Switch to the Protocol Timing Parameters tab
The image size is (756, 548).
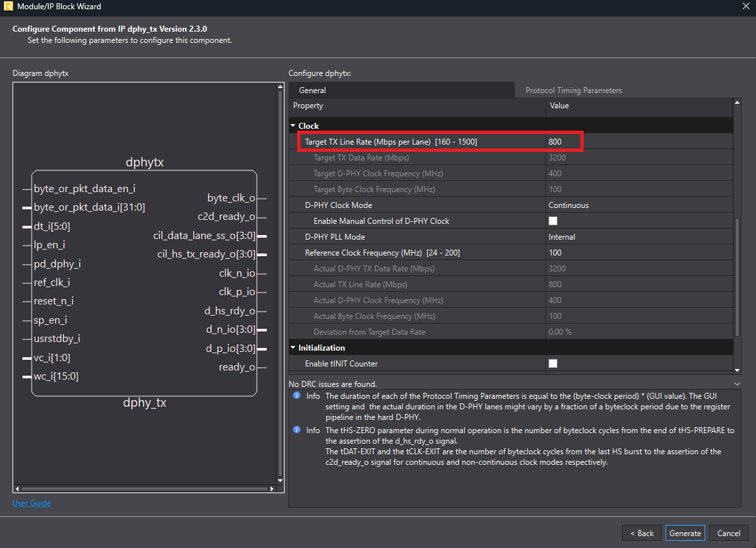573,90
